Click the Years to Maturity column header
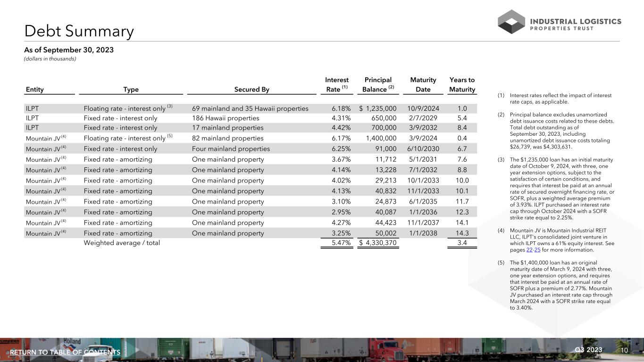The height and width of the screenshot is (362, 644). pyautogui.click(x=462, y=85)
